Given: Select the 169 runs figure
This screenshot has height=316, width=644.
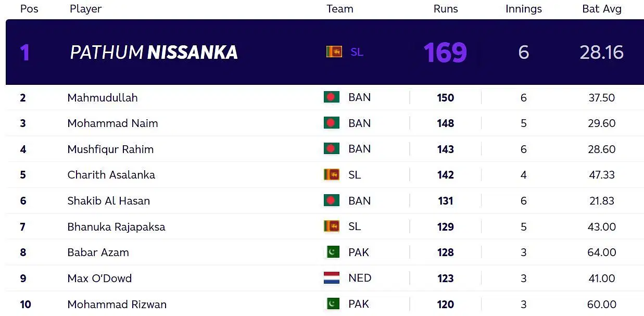Looking at the screenshot, I should click(x=445, y=52).
